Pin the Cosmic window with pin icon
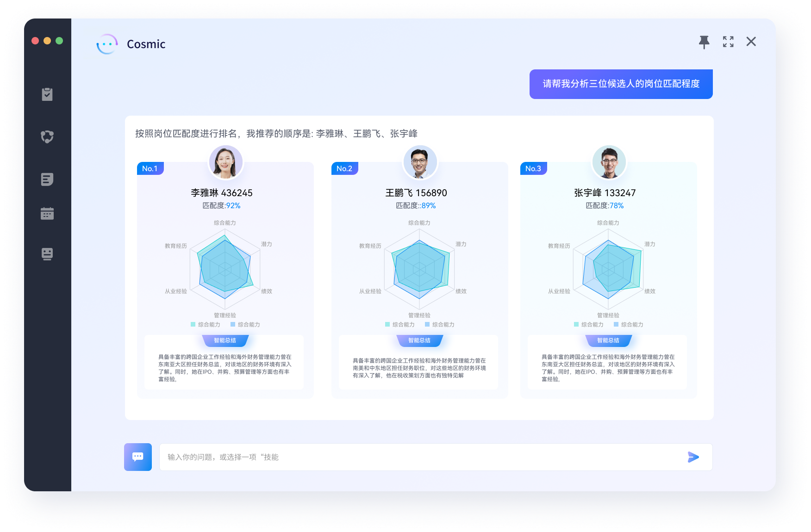Image resolution: width=811 pixels, height=532 pixels. [x=704, y=42]
